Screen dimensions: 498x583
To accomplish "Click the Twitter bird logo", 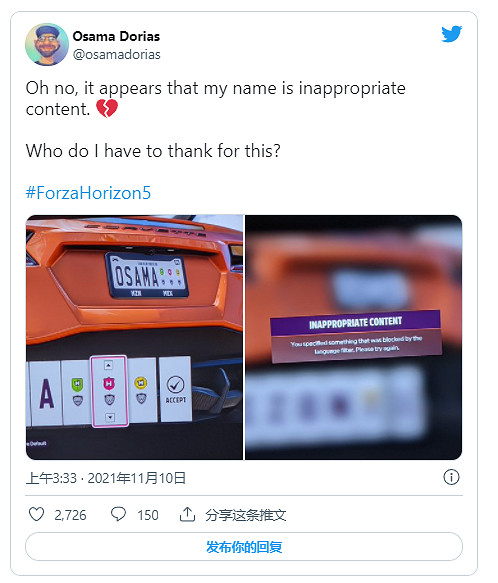I will click(452, 33).
